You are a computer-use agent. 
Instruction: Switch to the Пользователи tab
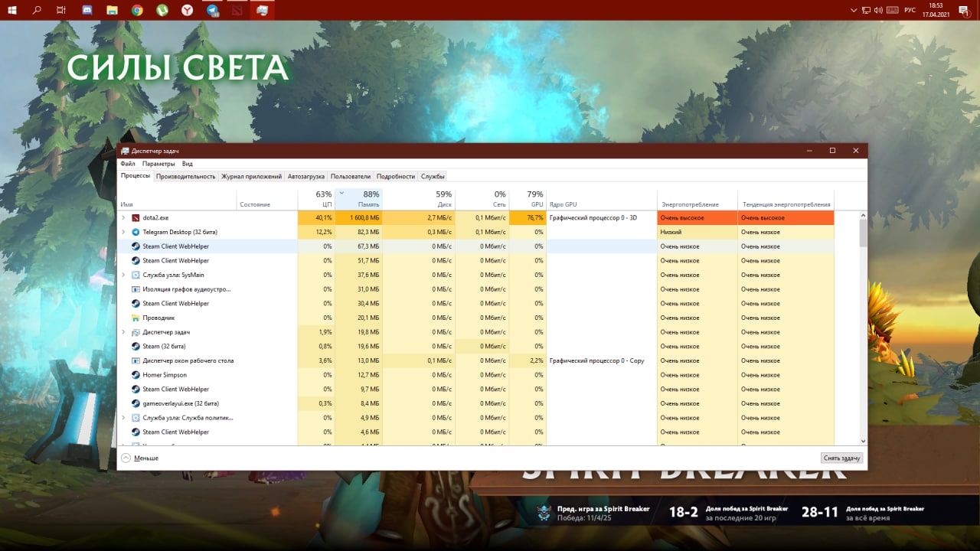[351, 176]
